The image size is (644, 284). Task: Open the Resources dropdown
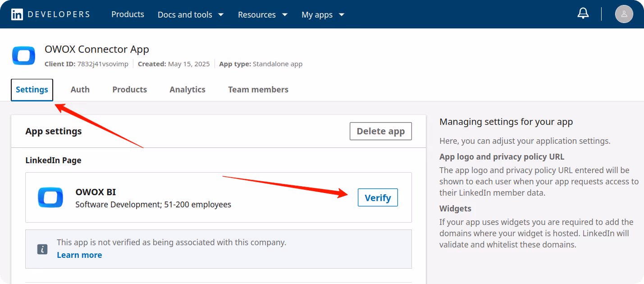click(262, 14)
